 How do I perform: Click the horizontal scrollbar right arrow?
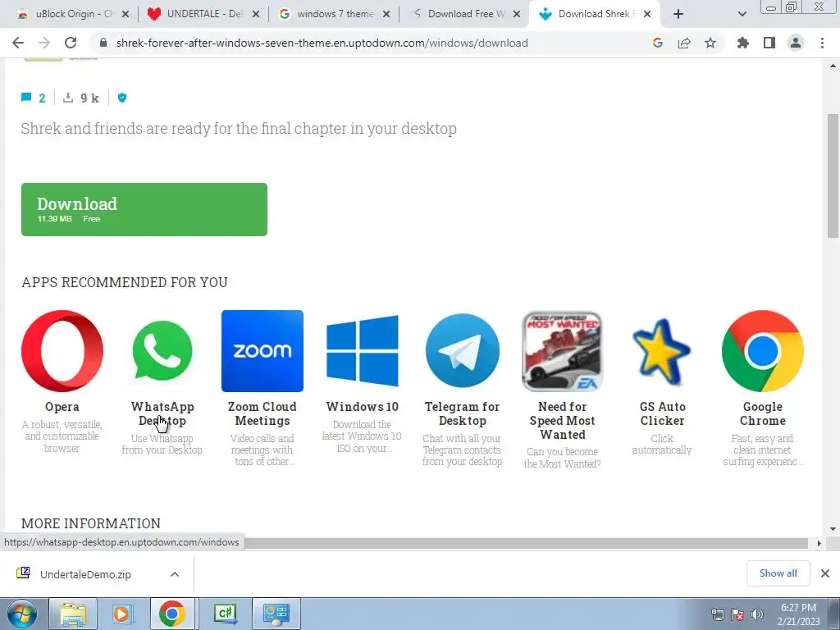(x=819, y=543)
